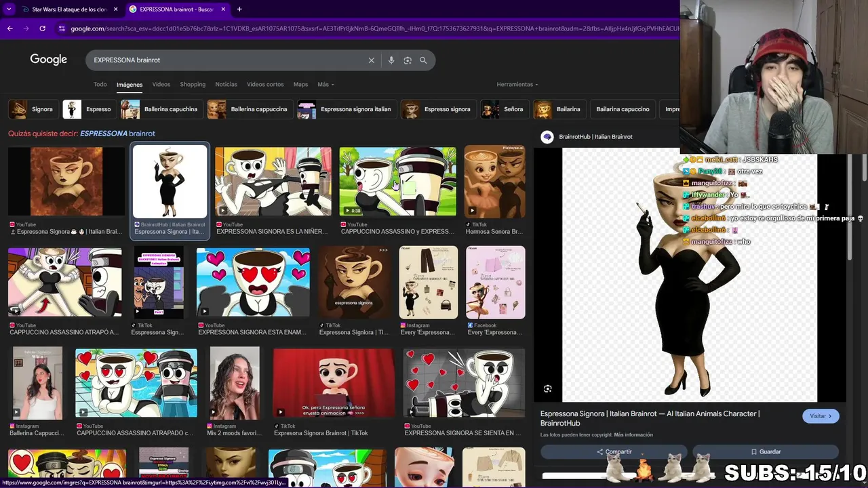Screen dimensions: 868x488
Task: Select the Espressona signora italian chip
Action: (x=346, y=109)
